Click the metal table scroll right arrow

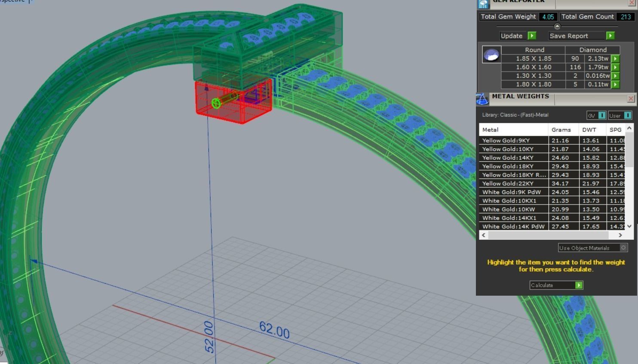(x=620, y=235)
